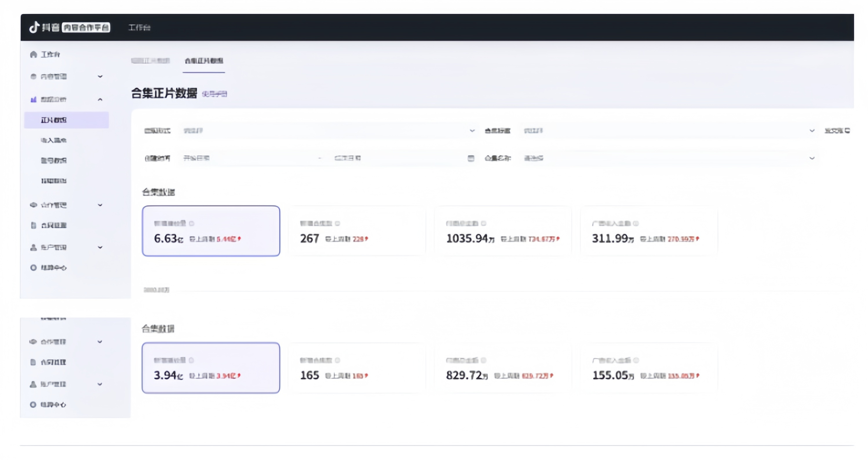Click the home icon beside sidebar 工作台
This screenshot has height=460, width=868.
click(x=33, y=55)
